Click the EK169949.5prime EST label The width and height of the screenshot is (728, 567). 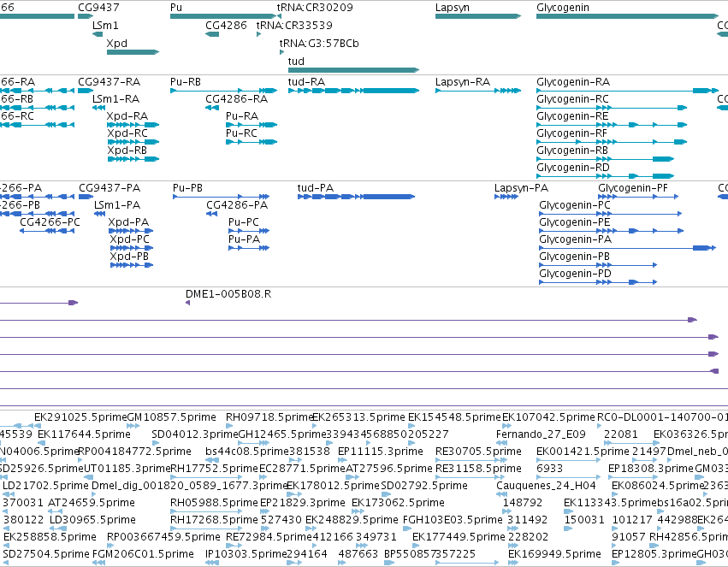coord(555,554)
